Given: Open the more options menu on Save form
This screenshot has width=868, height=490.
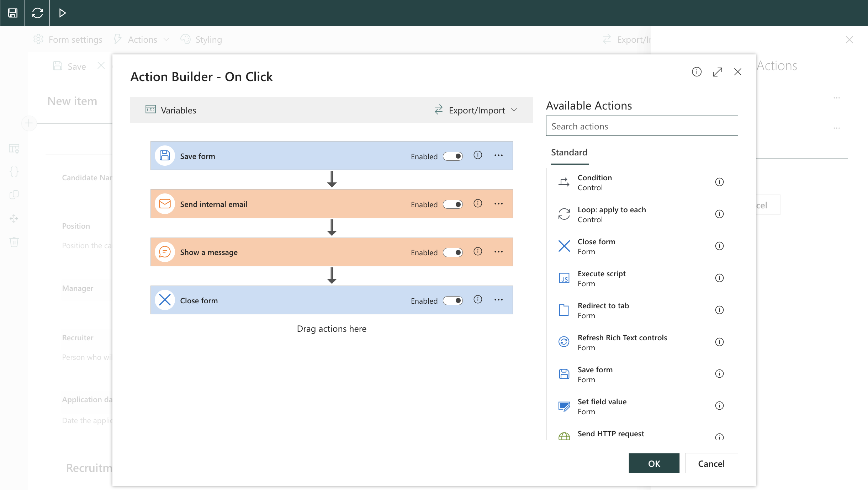Looking at the screenshot, I should tap(498, 155).
